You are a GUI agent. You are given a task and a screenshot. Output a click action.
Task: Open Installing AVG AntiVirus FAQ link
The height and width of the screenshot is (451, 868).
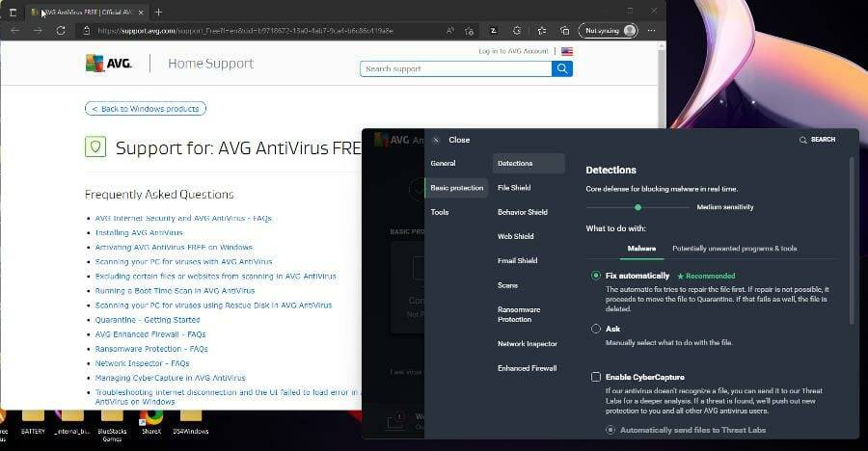138,232
